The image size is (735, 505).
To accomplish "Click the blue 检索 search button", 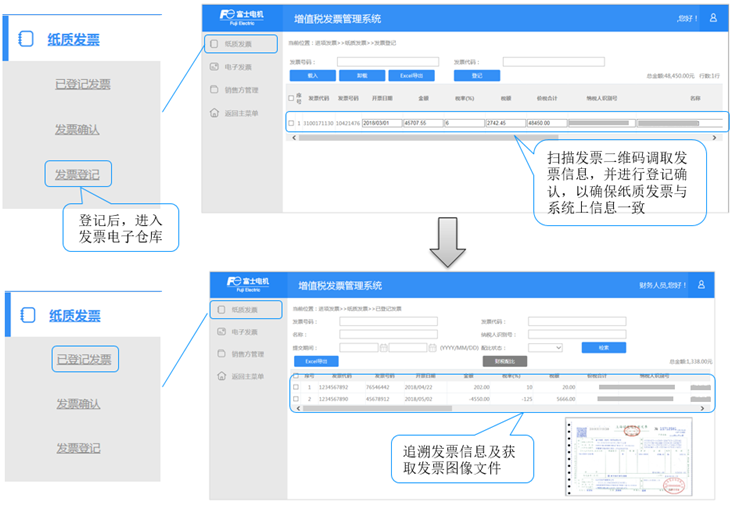I will point(603,347).
